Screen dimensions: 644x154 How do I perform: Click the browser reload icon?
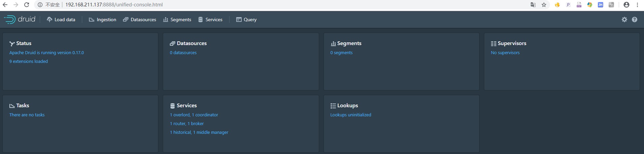coord(27,5)
